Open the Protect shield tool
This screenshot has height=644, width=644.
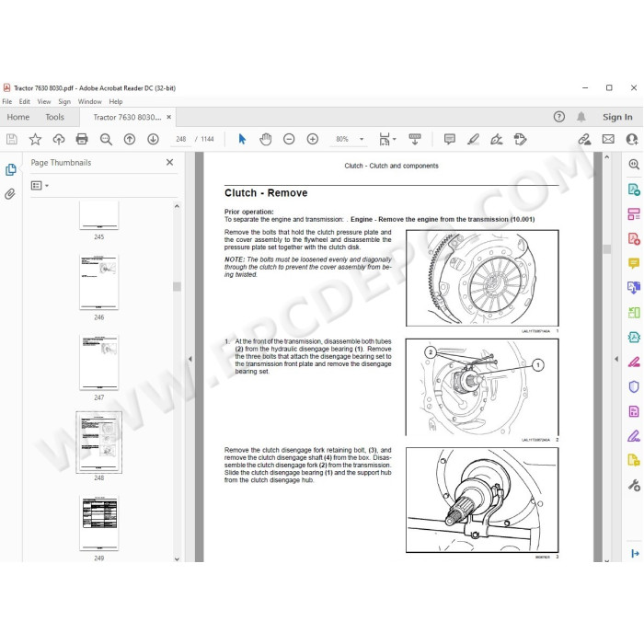pyautogui.click(x=634, y=386)
